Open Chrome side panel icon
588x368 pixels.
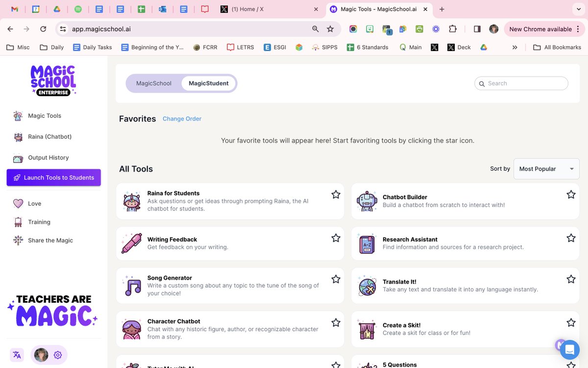click(x=477, y=29)
